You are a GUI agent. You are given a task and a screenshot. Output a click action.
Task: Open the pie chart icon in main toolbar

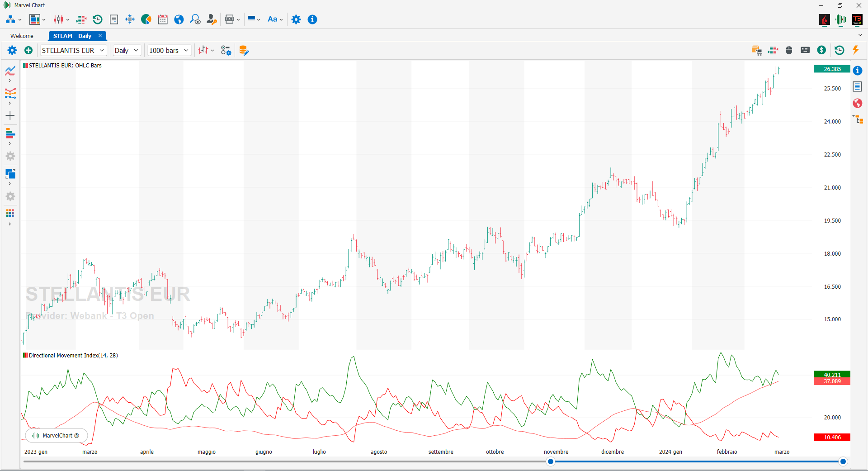tap(146, 19)
